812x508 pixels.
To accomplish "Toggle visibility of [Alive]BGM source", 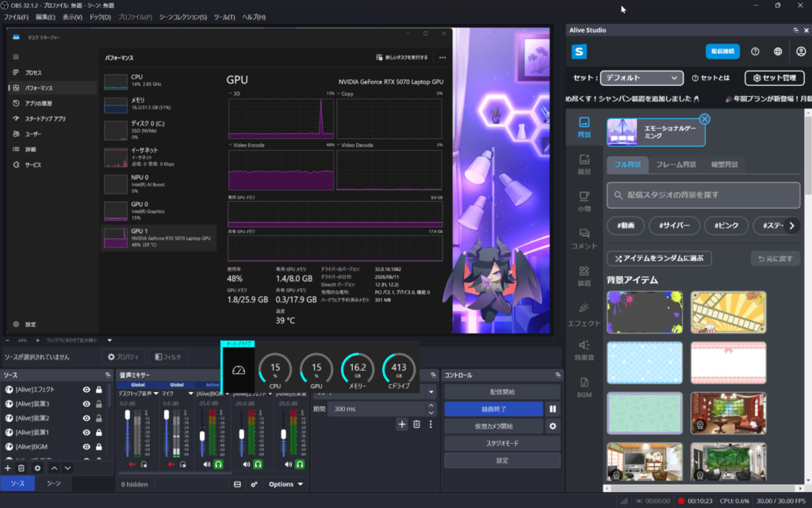I will (86, 446).
